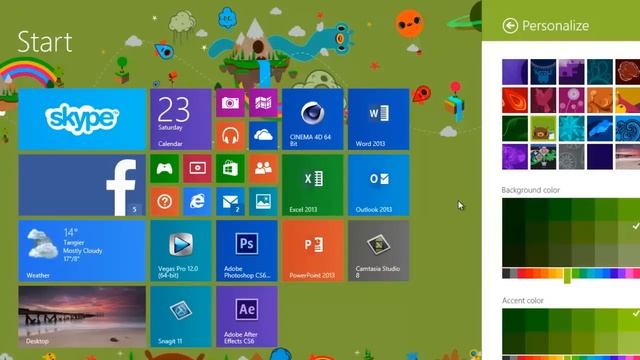Screen dimensions: 640x360
Task: Open the Windows Store tile
Action: 230,169
